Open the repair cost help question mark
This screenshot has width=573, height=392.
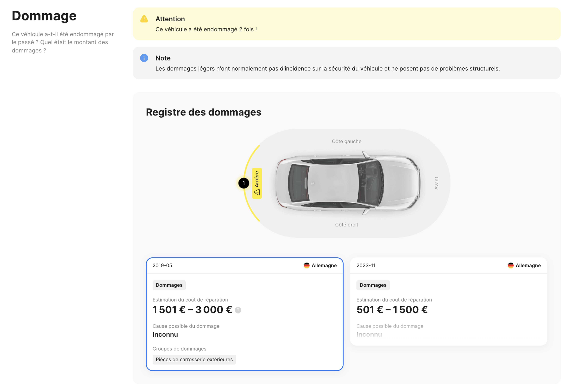(x=238, y=310)
